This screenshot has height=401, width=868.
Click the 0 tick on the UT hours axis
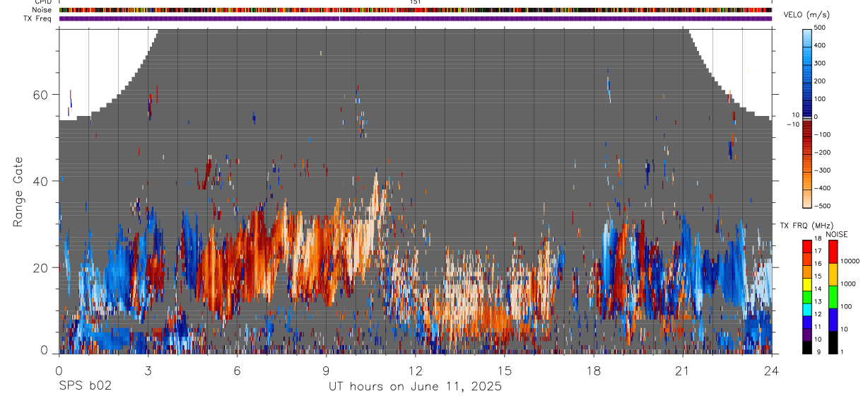pos(59,370)
